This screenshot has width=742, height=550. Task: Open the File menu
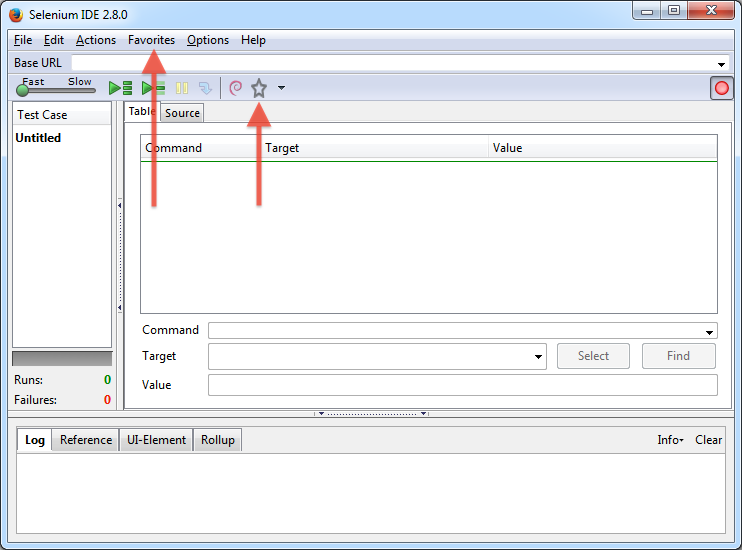coord(23,40)
